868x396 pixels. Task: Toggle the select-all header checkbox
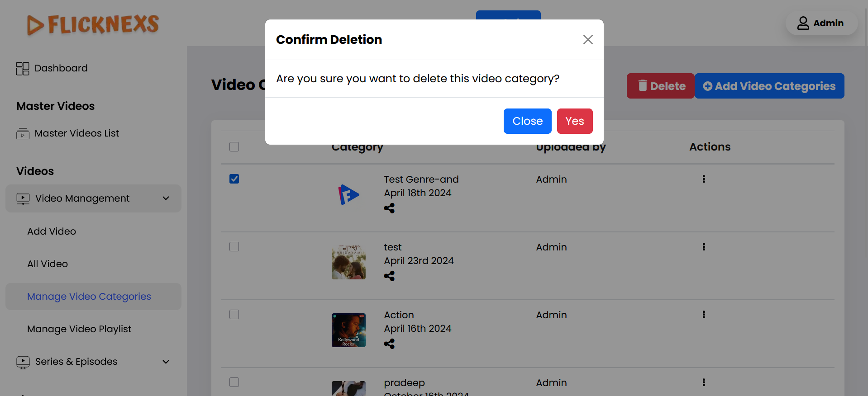point(234,147)
